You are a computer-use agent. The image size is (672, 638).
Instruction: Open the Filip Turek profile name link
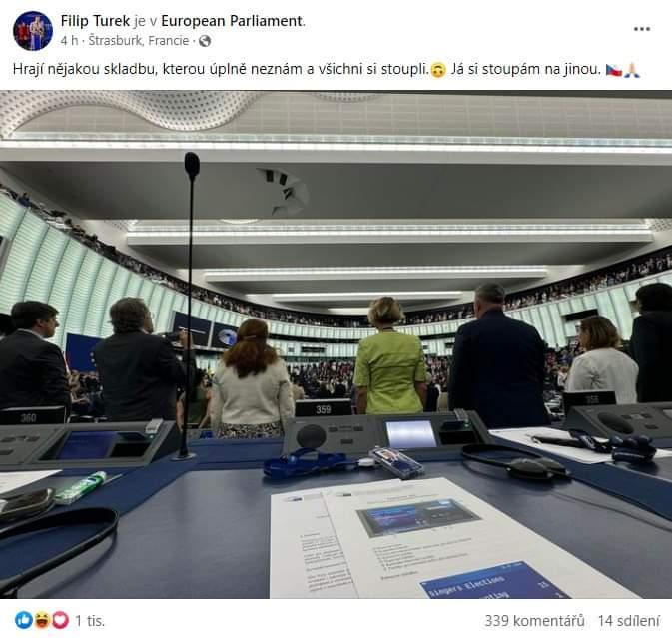pos(95,21)
